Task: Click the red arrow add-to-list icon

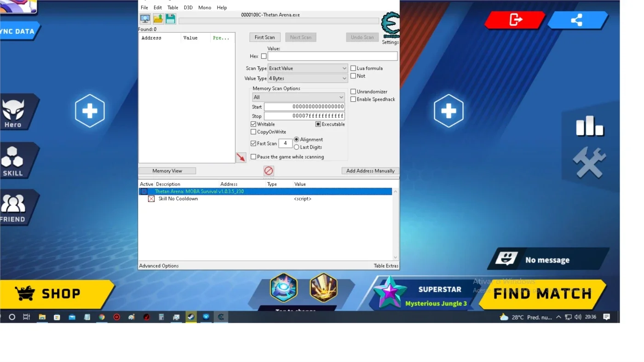Action: pyautogui.click(x=241, y=158)
